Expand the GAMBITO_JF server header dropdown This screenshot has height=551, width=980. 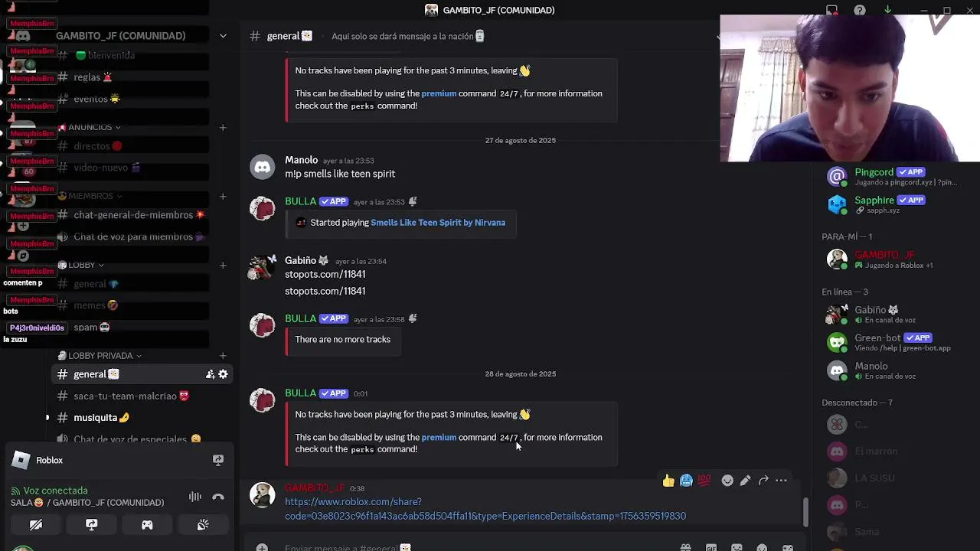point(223,36)
